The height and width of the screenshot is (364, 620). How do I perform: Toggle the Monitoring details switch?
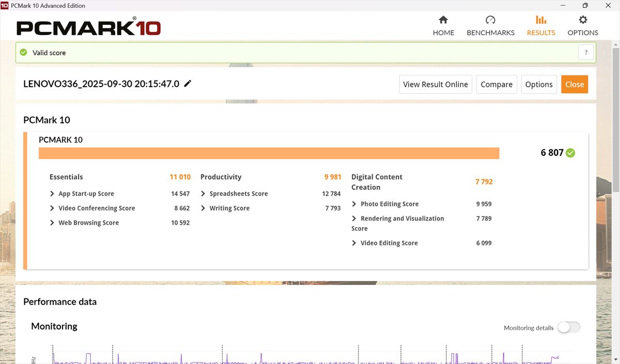[568, 327]
